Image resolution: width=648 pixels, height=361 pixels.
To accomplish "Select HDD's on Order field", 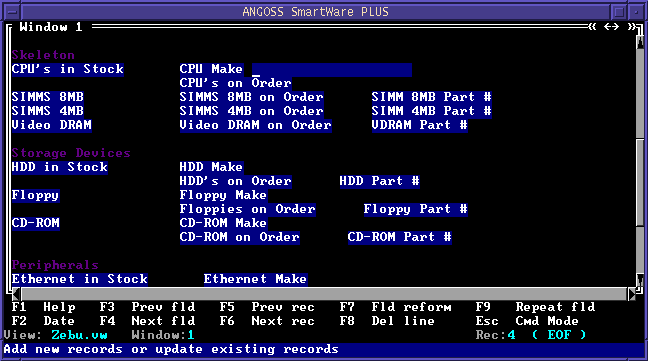I will (236, 181).
